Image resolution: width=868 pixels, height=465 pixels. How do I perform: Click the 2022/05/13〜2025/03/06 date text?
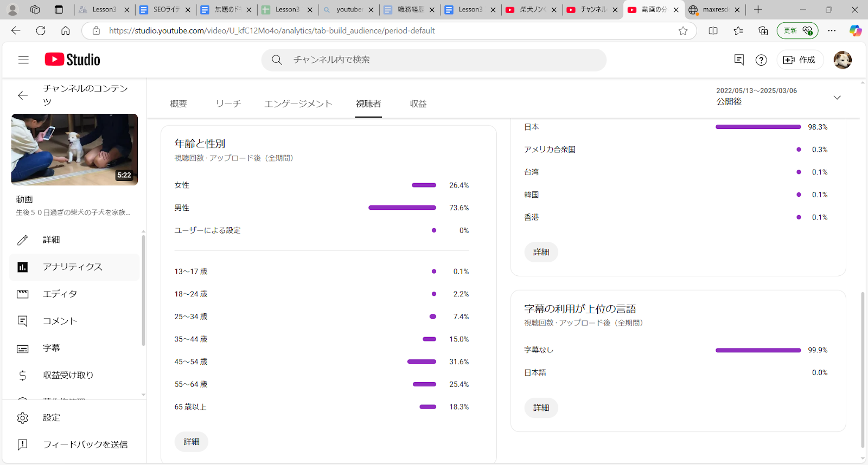coord(756,91)
